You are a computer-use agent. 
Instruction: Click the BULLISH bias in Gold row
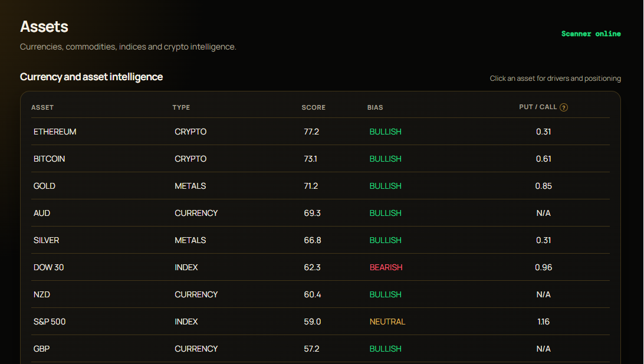385,186
